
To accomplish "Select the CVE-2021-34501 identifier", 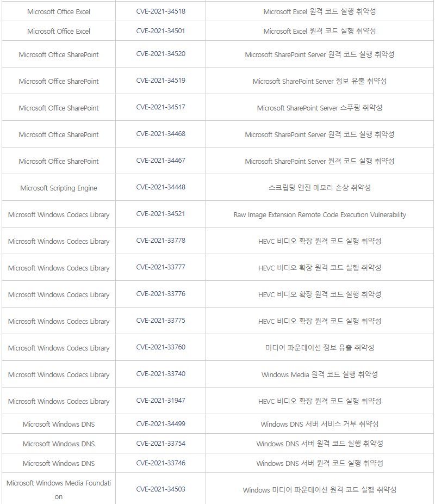I will click(160, 31).
